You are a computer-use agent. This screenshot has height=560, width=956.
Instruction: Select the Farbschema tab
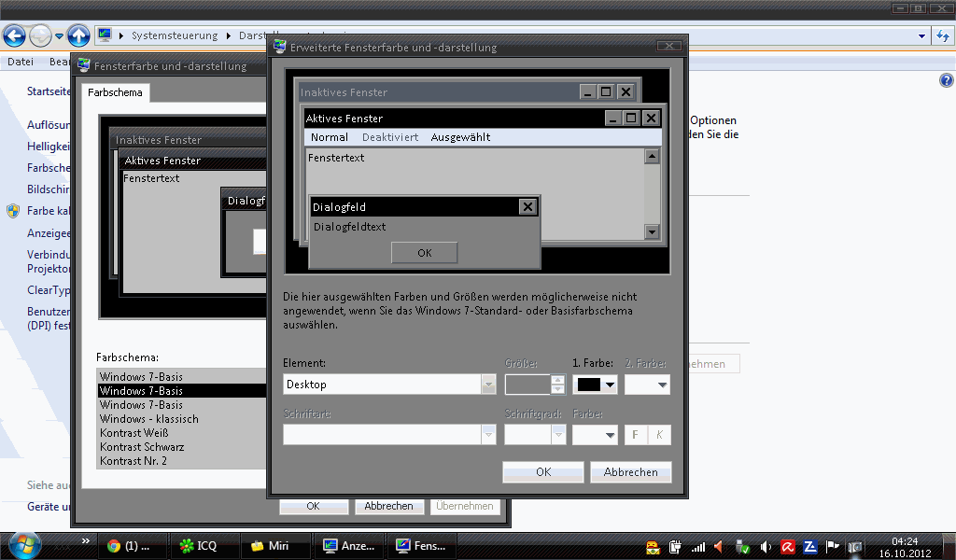pos(115,92)
